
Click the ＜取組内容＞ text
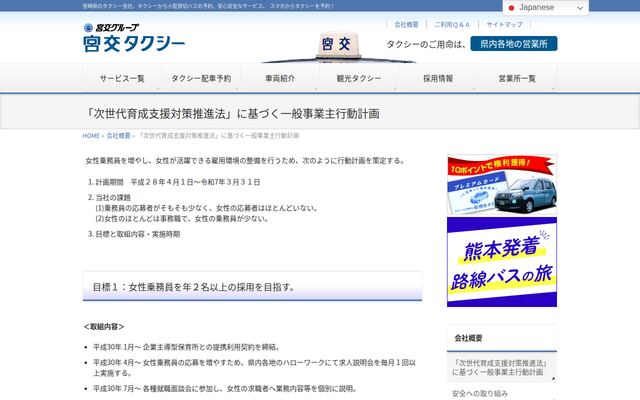coord(104,327)
